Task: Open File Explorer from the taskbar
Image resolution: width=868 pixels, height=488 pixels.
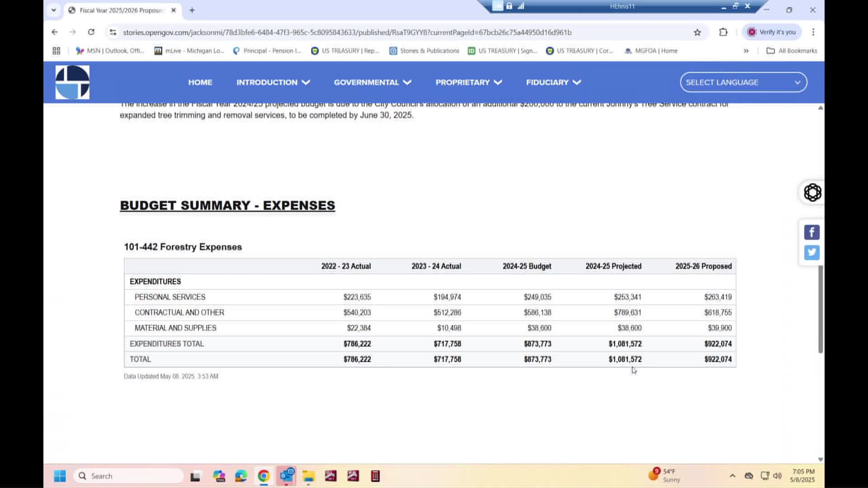Action: 308,476
